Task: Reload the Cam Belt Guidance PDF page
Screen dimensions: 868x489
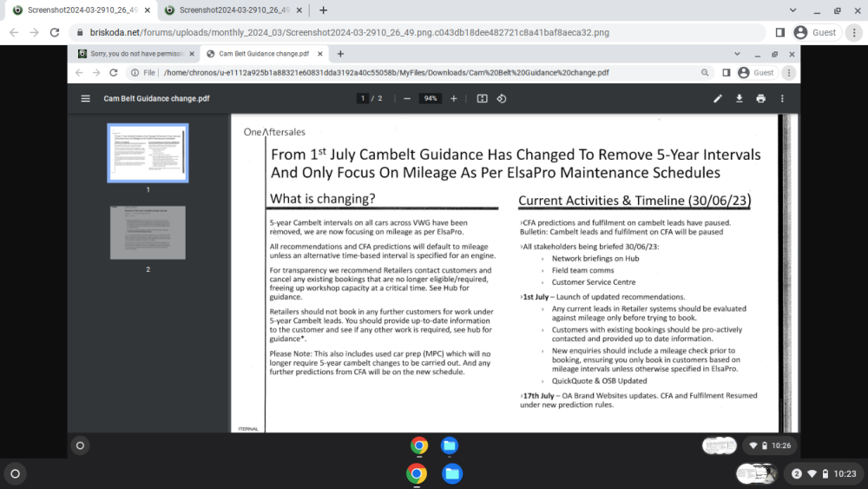Action: (x=114, y=73)
